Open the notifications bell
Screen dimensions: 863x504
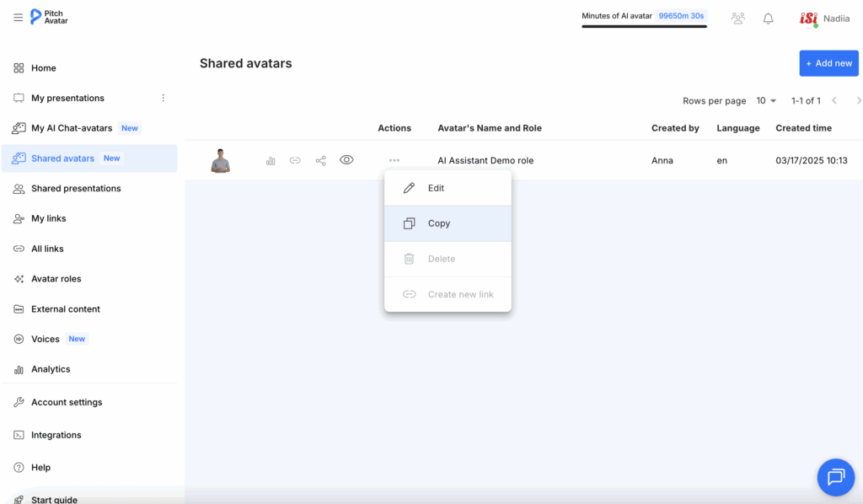click(x=768, y=19)
